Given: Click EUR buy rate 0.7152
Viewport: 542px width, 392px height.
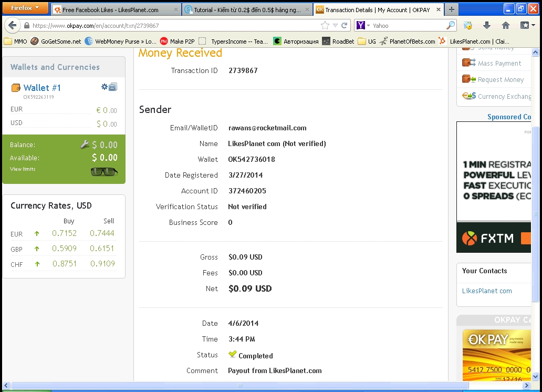Looking at the screenshot, I should (64, 233).
